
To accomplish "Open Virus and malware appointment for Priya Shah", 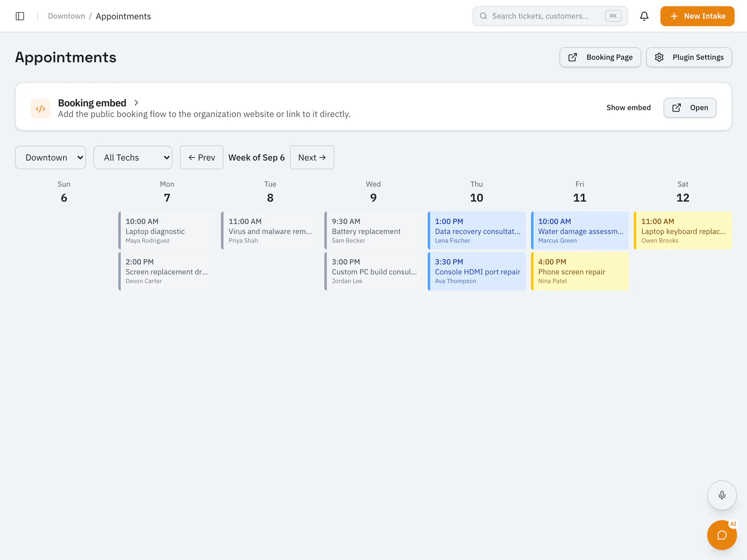I will [x=270, y=231].
